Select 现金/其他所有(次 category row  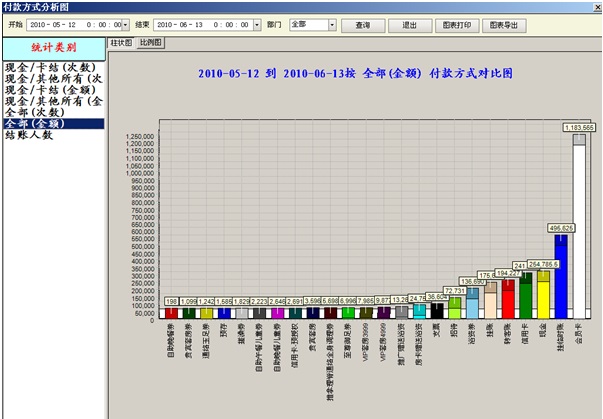(53, 79)
